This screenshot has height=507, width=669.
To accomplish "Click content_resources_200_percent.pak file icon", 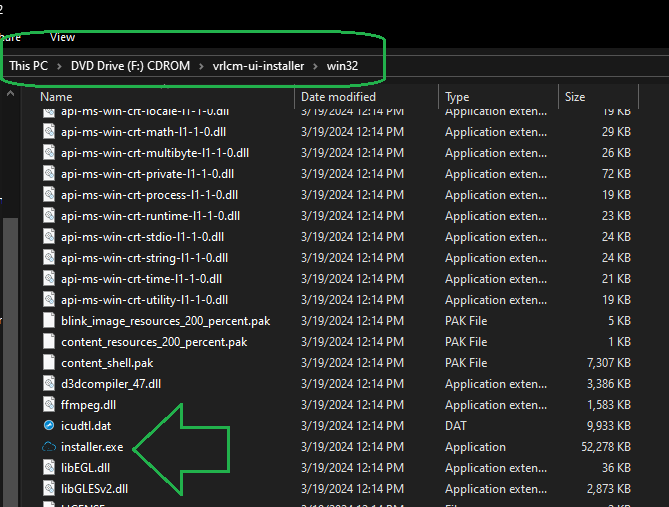I will 49,342.
